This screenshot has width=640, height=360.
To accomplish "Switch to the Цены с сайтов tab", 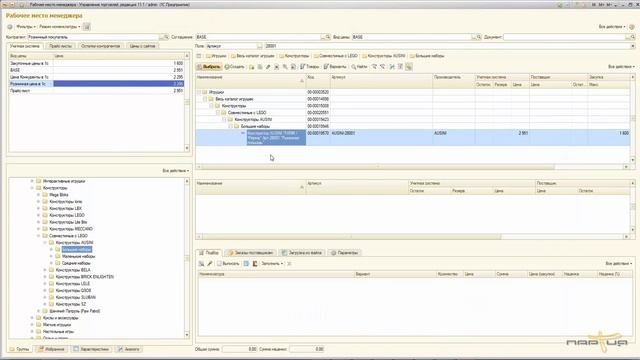I will [x=142, y=46].
